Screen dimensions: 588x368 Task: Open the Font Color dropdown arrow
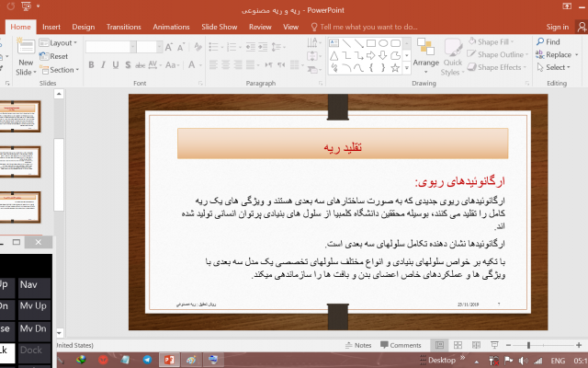tap(200, 65)
